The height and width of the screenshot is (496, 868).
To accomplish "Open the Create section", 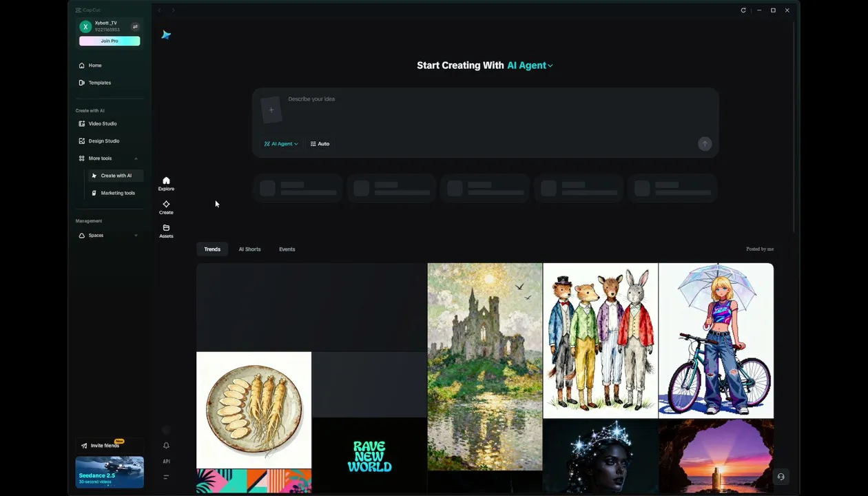I will pos(166,207).
